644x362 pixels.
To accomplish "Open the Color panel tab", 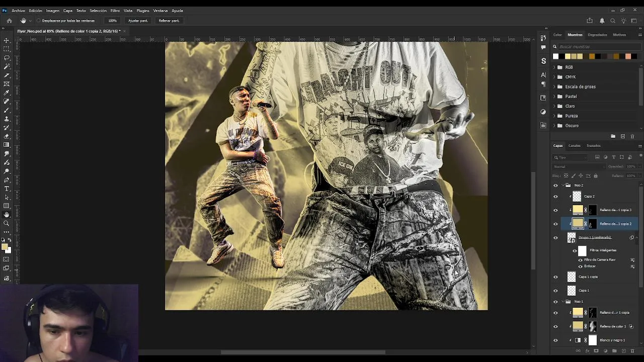I will (x=557, y=35).
